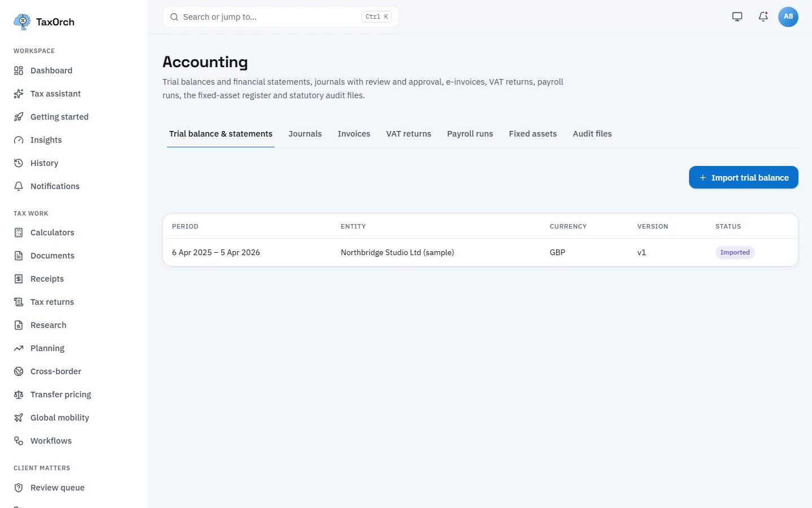Click the PERIOD column header
Screen dimensions: 812x508
tap(185, 226)
